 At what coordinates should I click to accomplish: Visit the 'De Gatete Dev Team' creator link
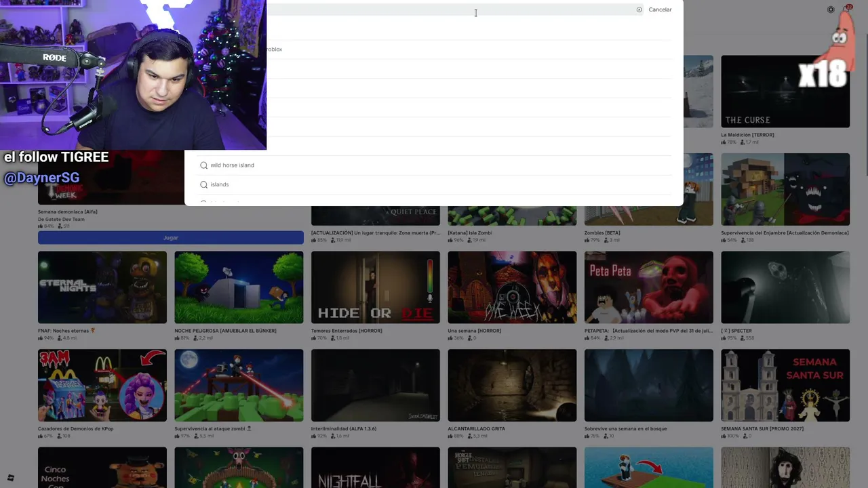pyautogui.click(x=61, y=219)
